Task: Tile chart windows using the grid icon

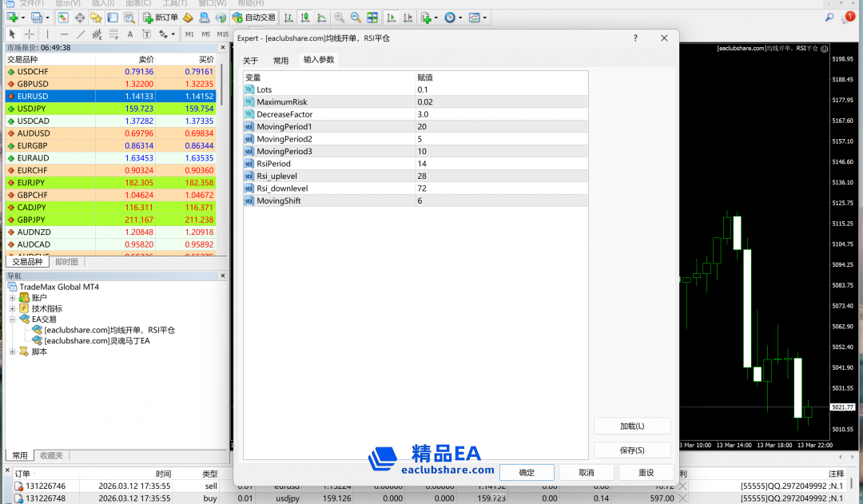Action: (x=372, y=17)
